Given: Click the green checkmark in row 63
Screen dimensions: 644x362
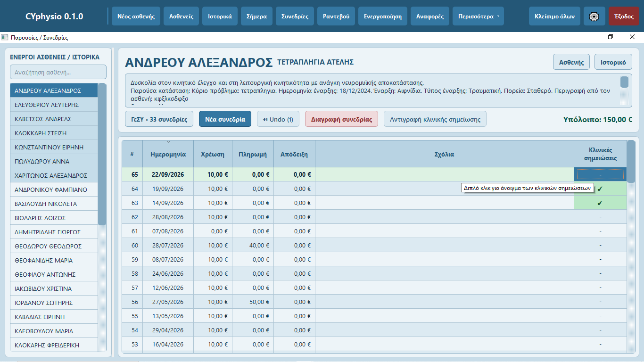Looking at the screenshot, I should click(600, 203).
